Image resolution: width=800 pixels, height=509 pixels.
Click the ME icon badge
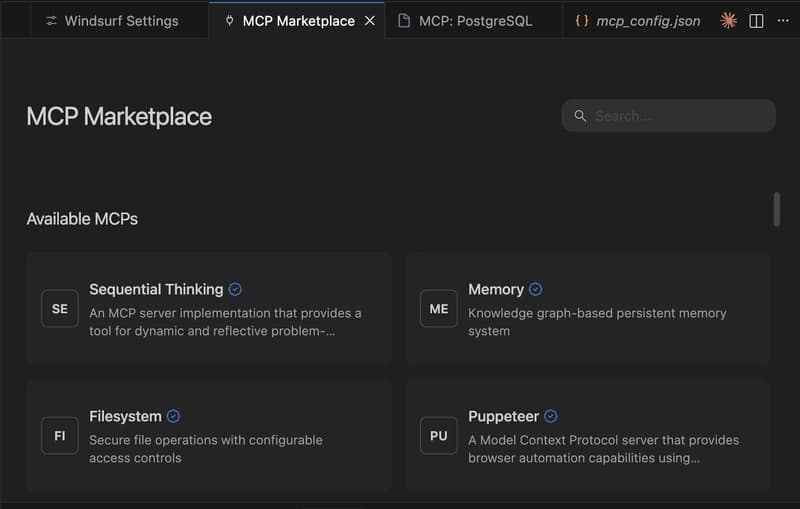439,309
